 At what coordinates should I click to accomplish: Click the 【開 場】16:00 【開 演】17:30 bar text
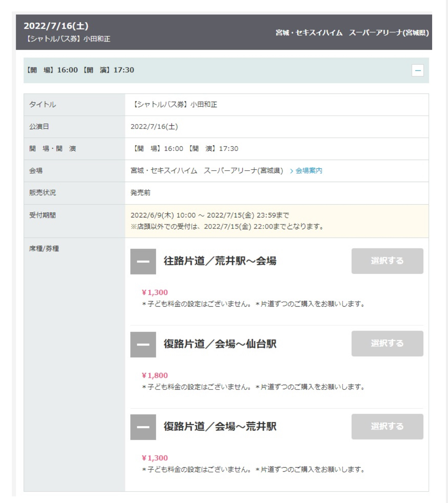pos(80,70)
